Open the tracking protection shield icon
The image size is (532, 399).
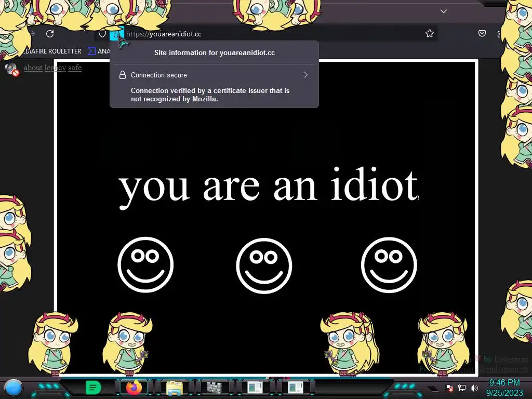pos(102,34)
